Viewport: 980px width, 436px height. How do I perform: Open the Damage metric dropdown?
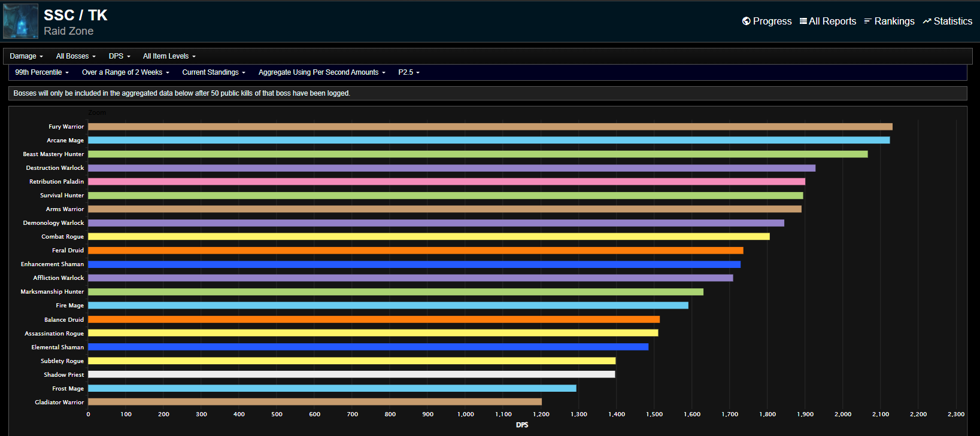(x=26, y=56)
